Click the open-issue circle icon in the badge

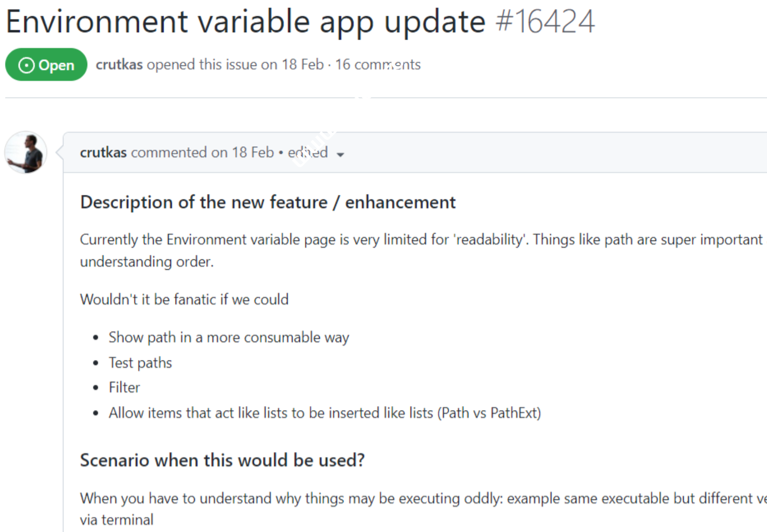coord(26,65)
